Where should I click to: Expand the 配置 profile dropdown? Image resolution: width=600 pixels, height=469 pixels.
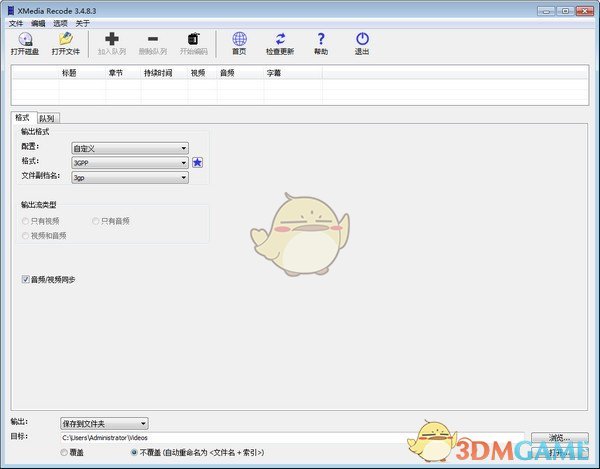[x=130, y=148]
